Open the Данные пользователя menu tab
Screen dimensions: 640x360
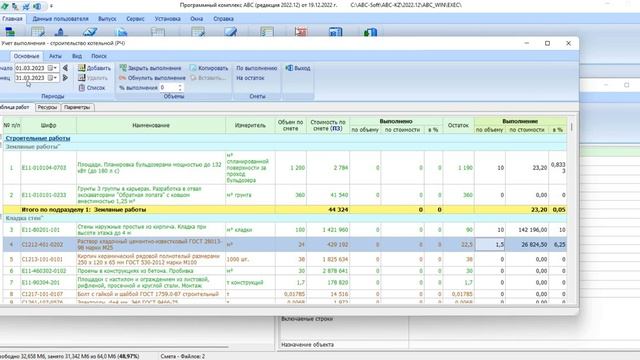click(60, 19)
